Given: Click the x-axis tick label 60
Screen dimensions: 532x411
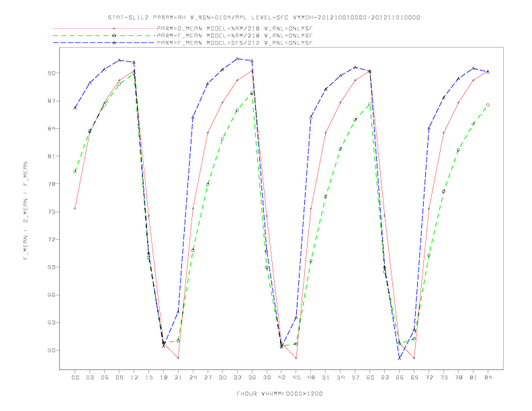Looking at the screenshot, I should (370, 377).
